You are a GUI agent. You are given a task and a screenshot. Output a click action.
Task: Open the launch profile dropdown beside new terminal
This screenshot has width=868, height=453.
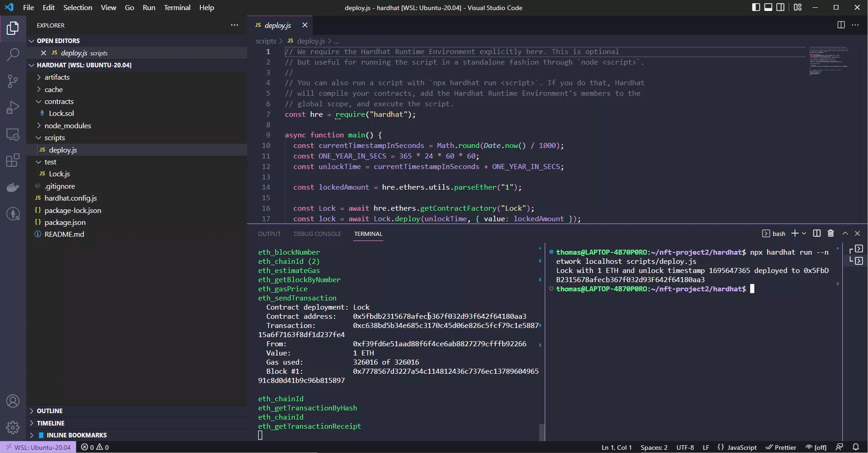[804, 234]
